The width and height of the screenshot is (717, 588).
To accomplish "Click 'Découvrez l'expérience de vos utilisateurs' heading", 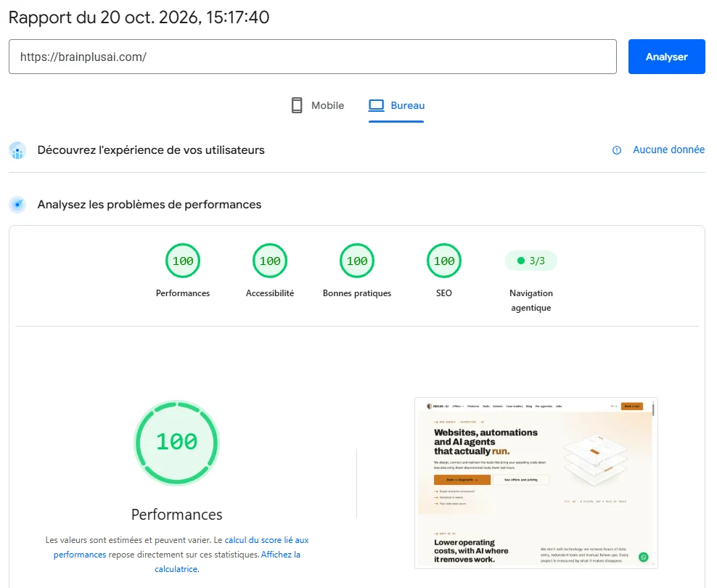I will [151, 150].
